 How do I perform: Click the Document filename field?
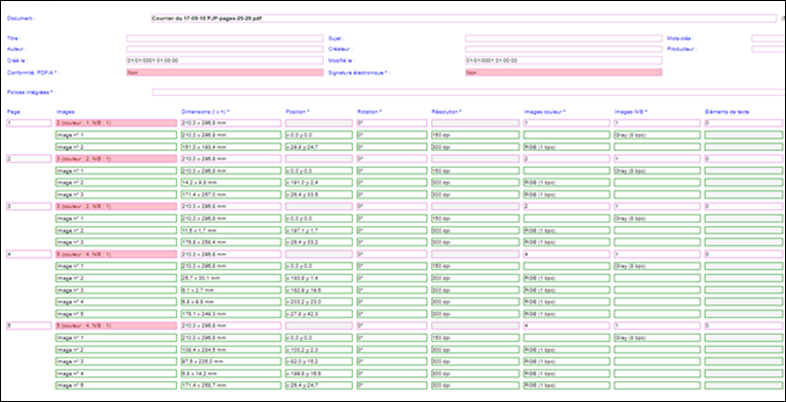460,18
